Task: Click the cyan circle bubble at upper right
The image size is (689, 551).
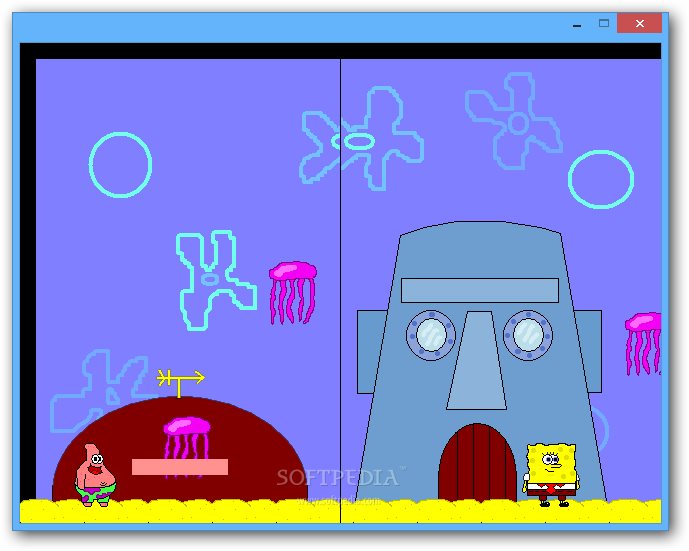Action: [601, 179]
